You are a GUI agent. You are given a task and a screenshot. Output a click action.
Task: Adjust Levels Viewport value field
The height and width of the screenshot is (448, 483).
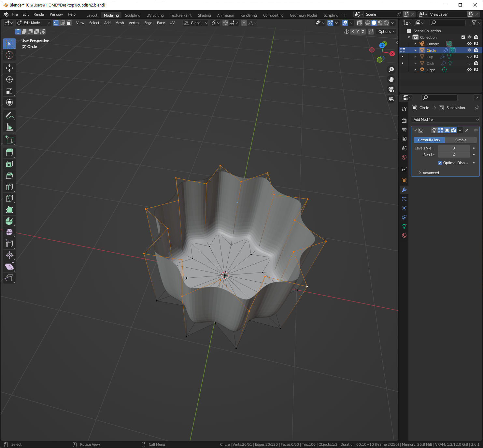click(x=454, y=148)
